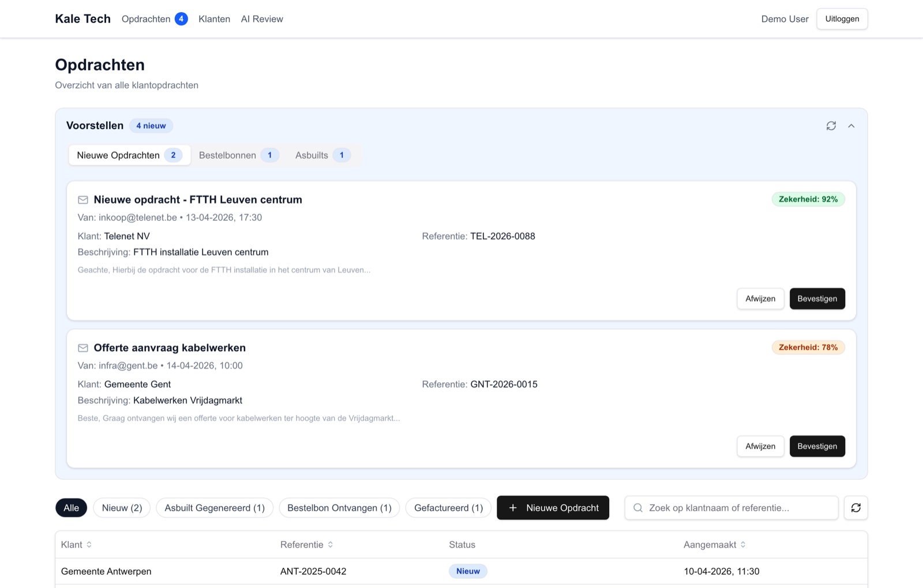
Task: Click reference TEL-2026-0088
Action: [x=502, y=236]
